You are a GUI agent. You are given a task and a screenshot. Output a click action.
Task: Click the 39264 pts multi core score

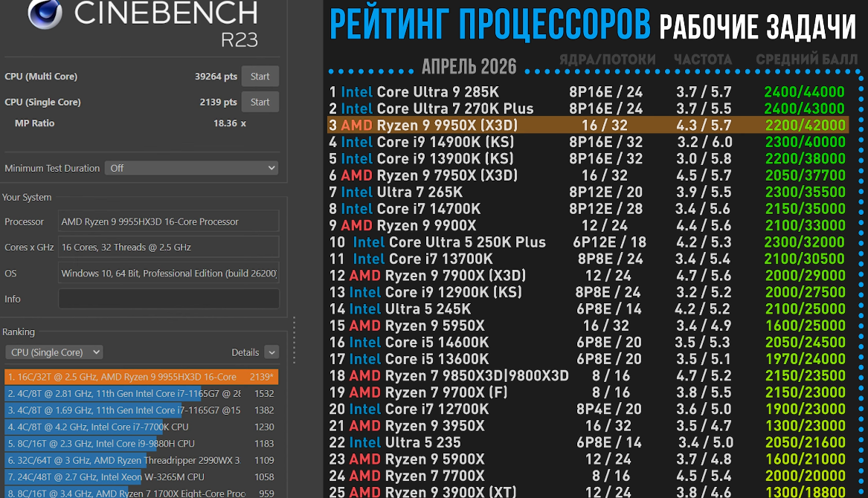[x=216, y=77]
